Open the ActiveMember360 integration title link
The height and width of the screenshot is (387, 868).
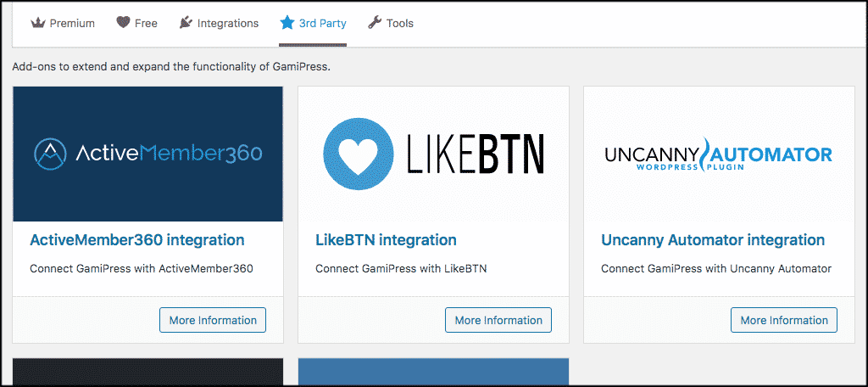point(136,240)
